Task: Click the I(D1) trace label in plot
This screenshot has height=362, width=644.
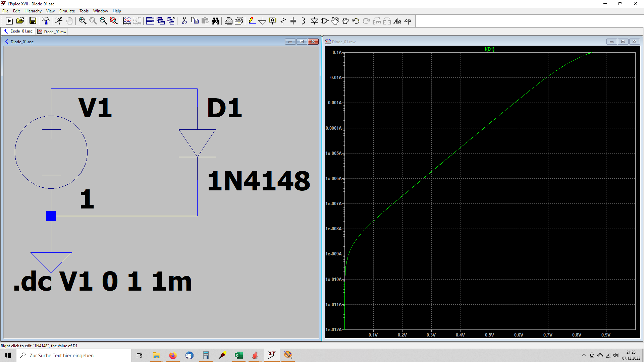Action: [x=490, y=49]
